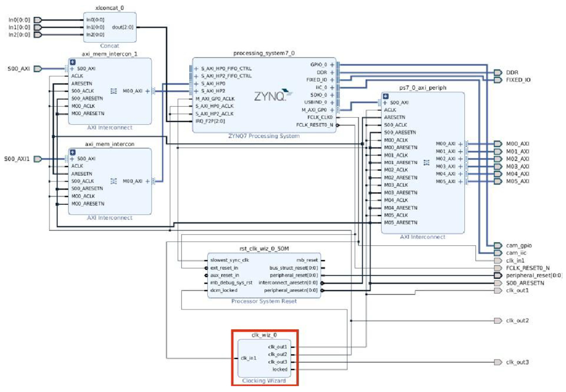This screenshot has height=392, width=566.
Task: Select the clk_out3 output port icon
Action: [498, 362]
